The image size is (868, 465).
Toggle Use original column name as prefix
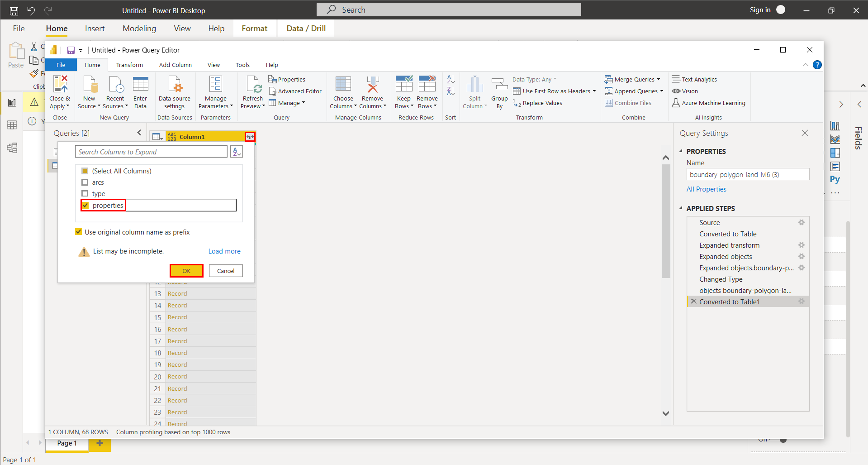78,232
